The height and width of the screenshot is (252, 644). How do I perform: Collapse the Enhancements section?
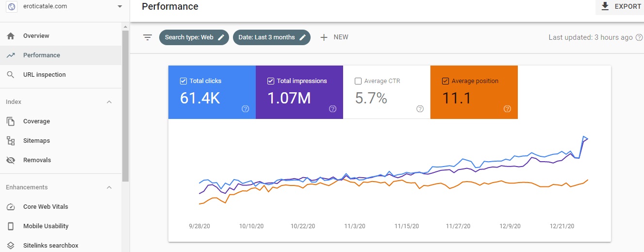109,187
